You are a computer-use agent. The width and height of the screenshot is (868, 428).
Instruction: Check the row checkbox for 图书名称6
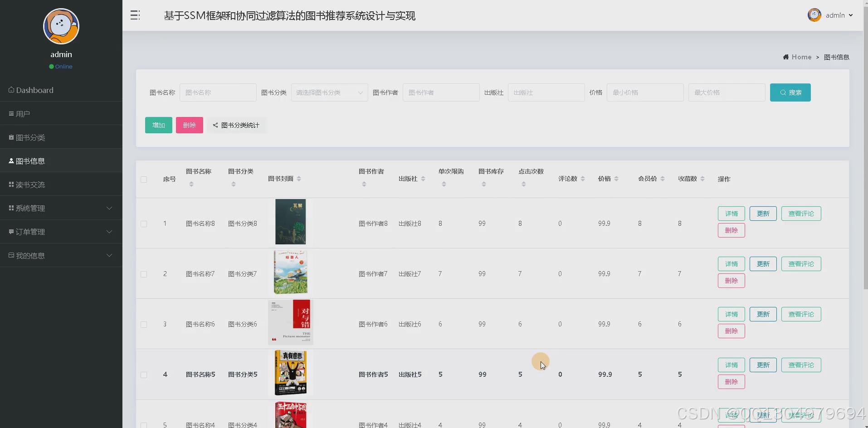(144, 325)
